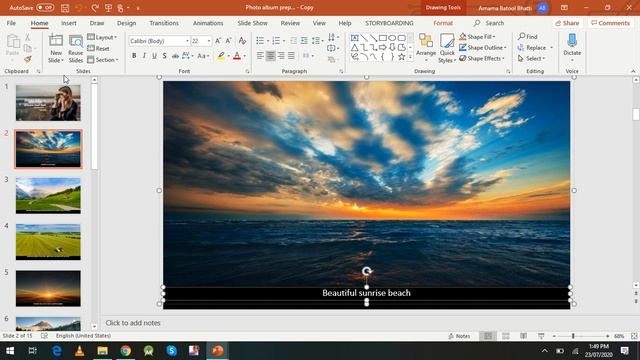Screen dimensions: 640x360
Task: Open the line spacing dropdown
Action: (316, 40)
